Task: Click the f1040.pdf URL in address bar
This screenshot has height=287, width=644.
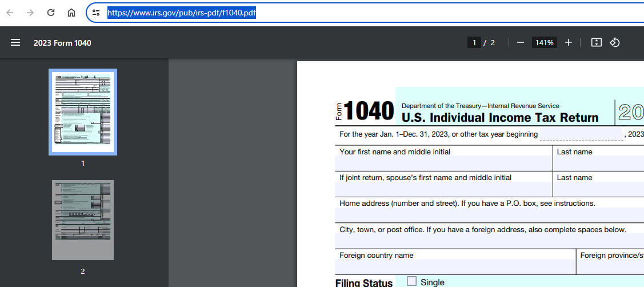Action: tap(182, 13)
